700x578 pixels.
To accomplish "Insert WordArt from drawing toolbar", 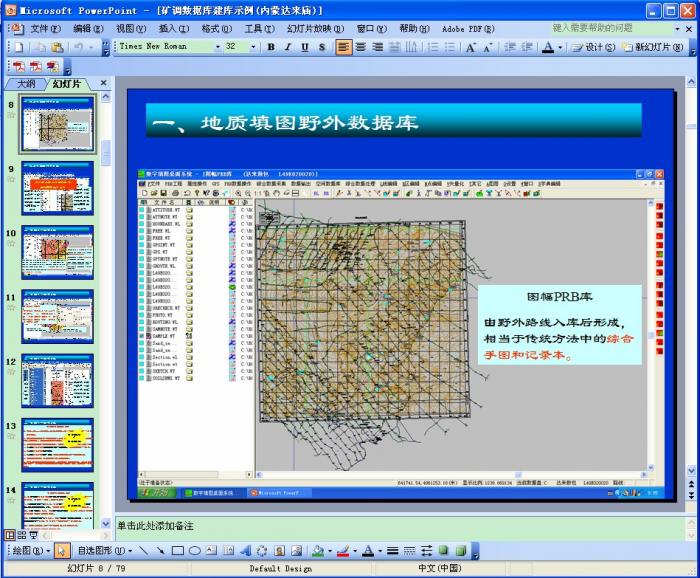I will click(245, 550).
